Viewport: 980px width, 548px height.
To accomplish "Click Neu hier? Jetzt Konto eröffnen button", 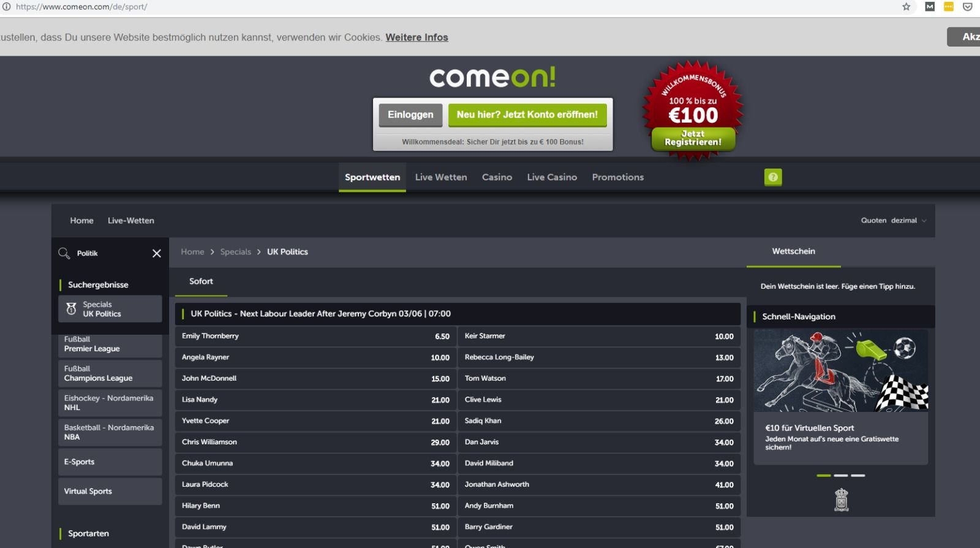I will tap(527, 115).
